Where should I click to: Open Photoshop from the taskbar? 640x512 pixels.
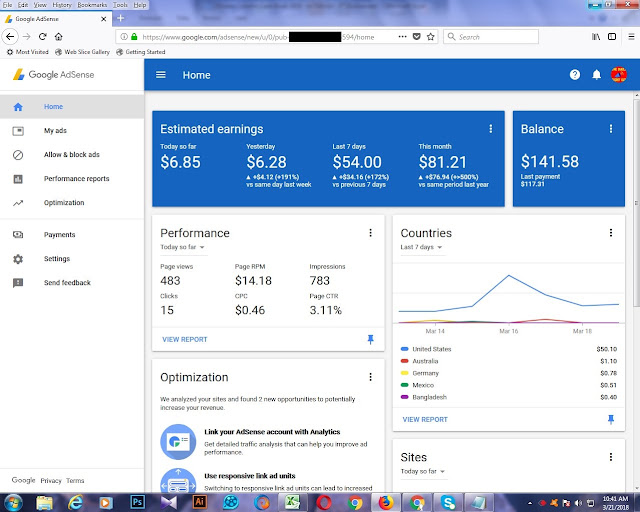(x=137, y=502)
